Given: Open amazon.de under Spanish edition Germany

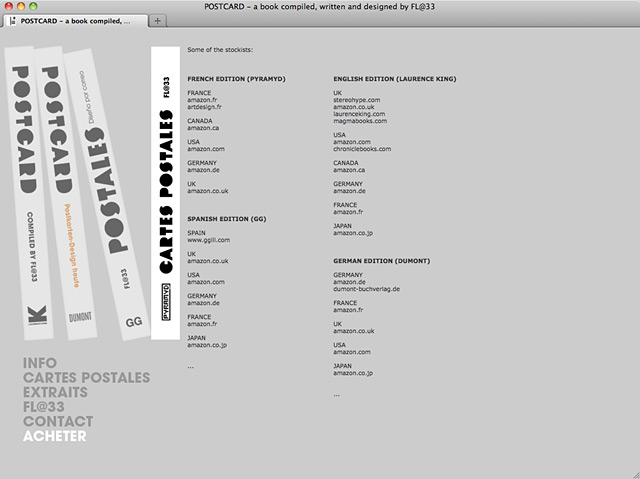Looking at the screenshot, I should [x=203, y=303].
